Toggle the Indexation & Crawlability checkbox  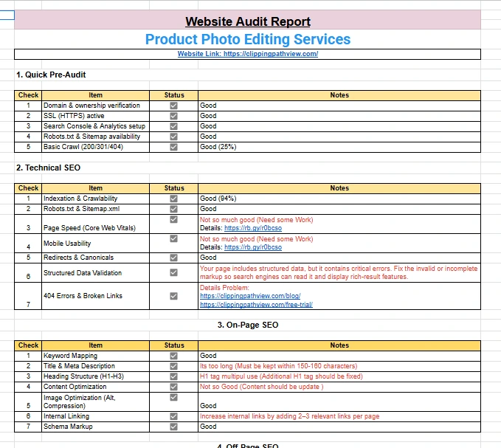click(x=174, y=199)
